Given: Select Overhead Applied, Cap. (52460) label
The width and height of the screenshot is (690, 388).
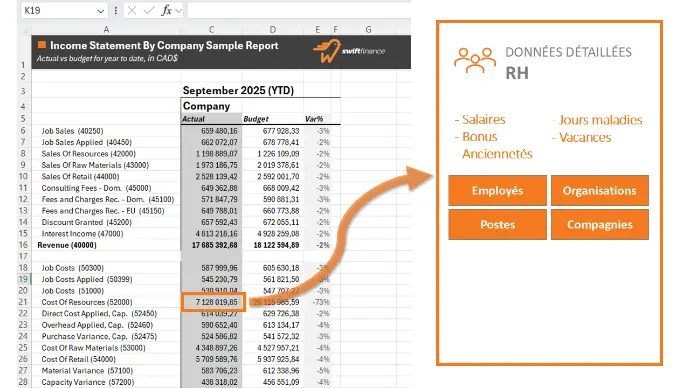Looking at the screenshot, I should pyautogui.click(x=97, y=325).
